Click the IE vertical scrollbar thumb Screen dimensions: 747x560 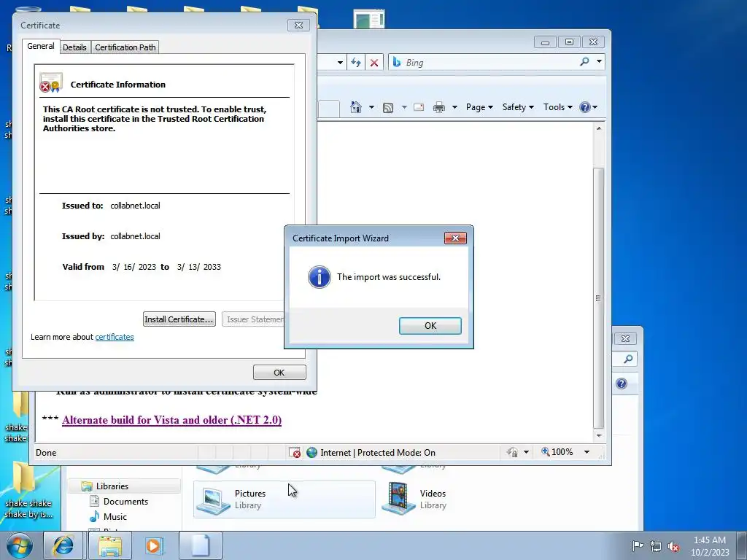coord(599,298)
